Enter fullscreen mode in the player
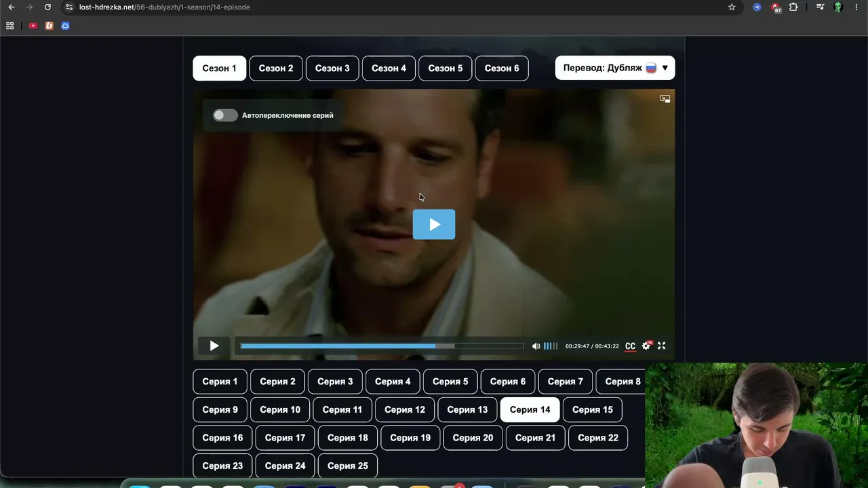Screen dimensions: 868x488 [x=662, y=346]
